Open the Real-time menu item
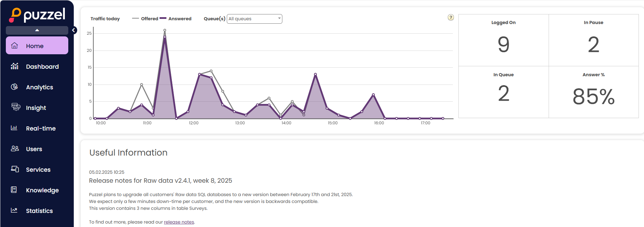The width and height of the screenshot is (644, 227). click(40, 128)
